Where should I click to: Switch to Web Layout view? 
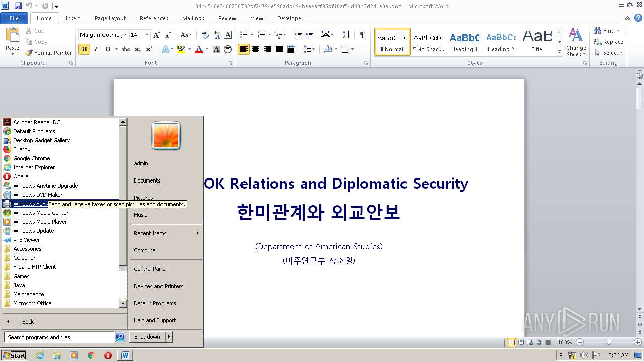click(x=530, y=342)
